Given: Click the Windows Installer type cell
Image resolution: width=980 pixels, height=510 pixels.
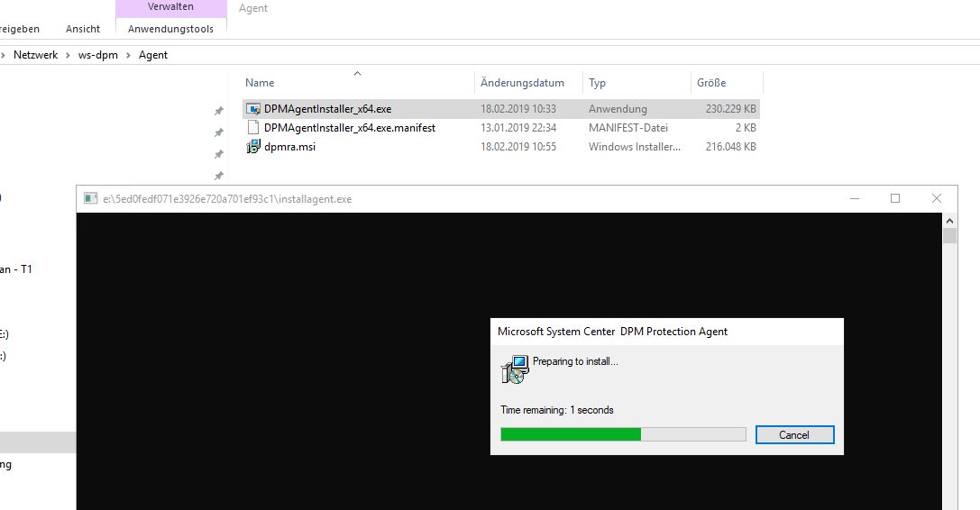Looking at the screenshot, I should 635,146.
